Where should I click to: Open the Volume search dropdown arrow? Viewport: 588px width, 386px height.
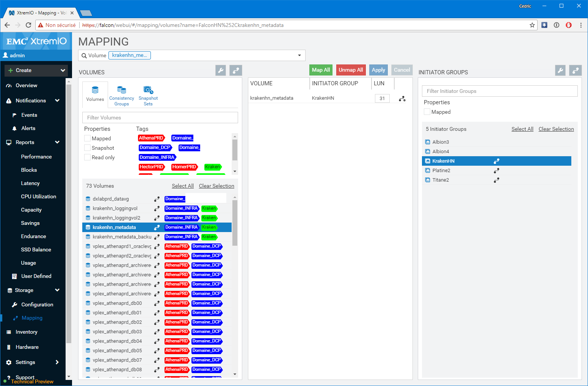pos(299,55)
